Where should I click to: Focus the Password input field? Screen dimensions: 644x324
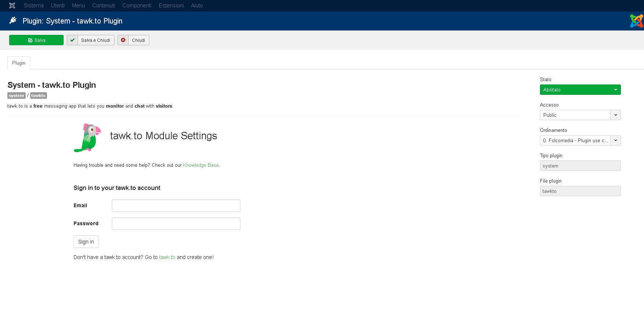tap(176, 224)
